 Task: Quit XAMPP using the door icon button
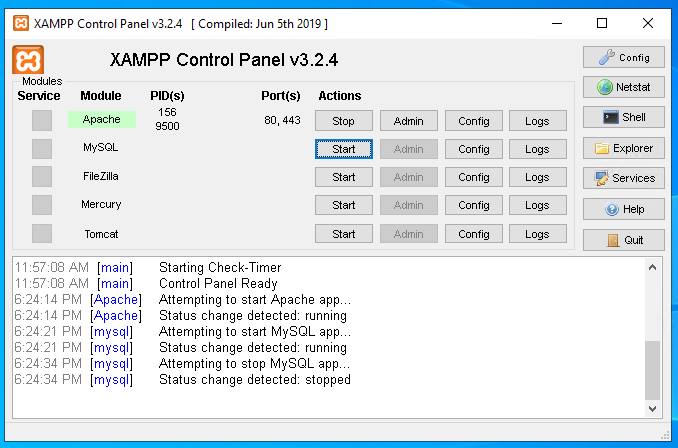tap(624, 240)
